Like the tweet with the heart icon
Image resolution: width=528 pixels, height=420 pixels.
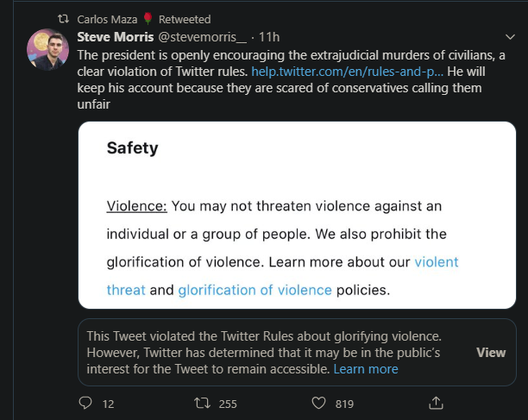[x=318, y=403]
